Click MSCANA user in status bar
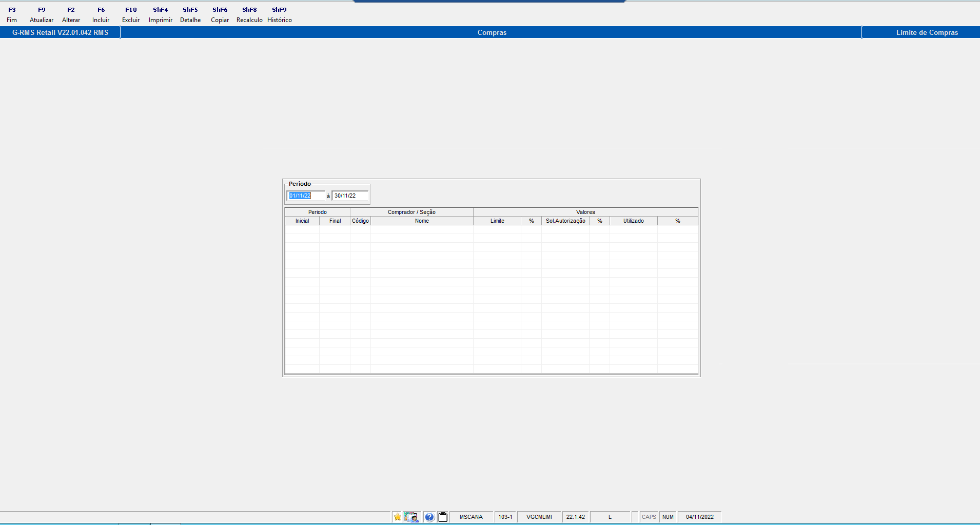The width and height of the screenshot is (980, 525). (471, 517)
